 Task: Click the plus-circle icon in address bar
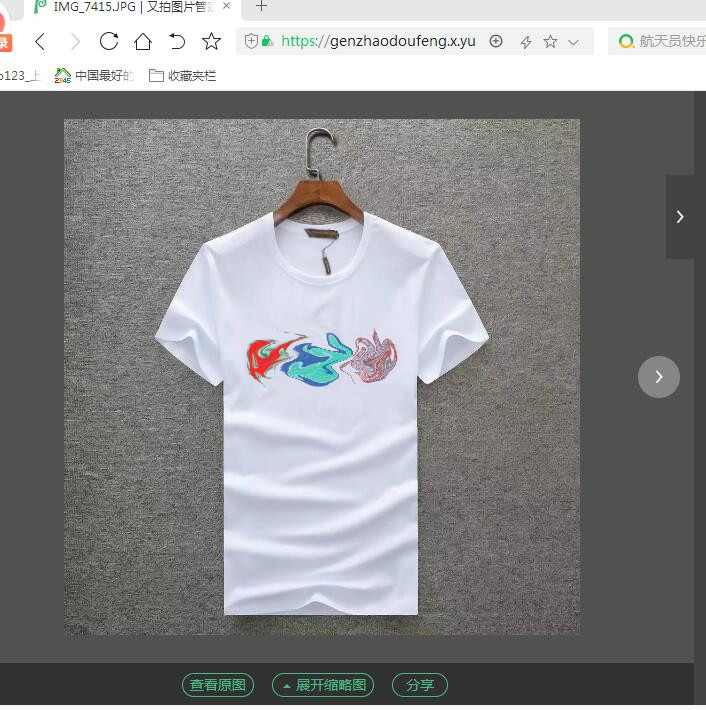(x=496, y=41)
